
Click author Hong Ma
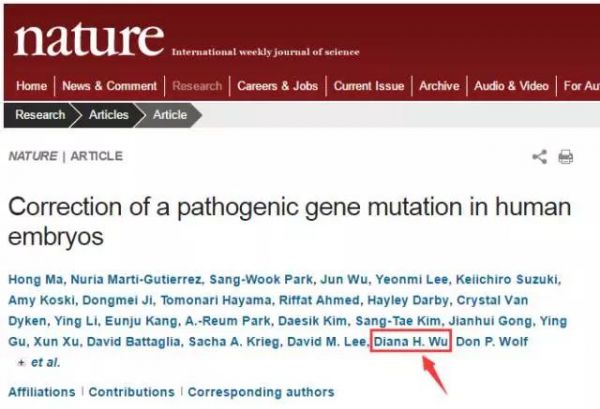tap(35, 279)
